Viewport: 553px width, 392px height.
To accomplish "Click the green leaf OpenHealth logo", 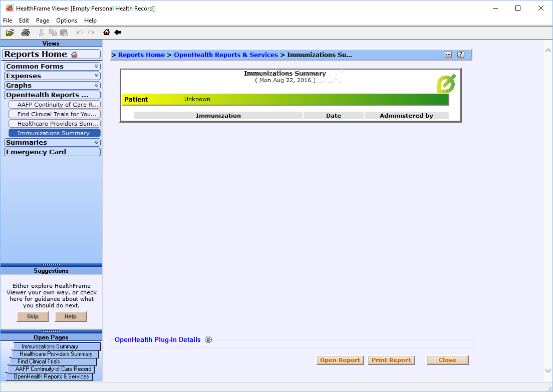I will coord(446,84).
